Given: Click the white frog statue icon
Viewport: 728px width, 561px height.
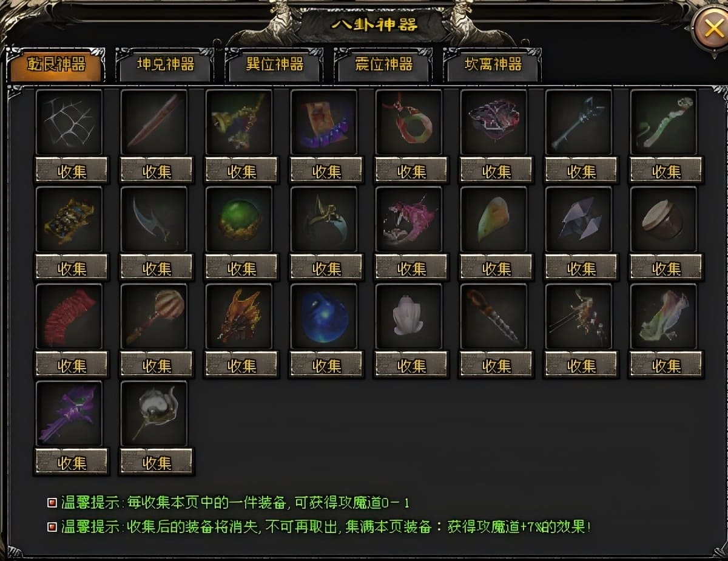Looking at the screenshot, I should pyautogui.click(x=409, y=316).
